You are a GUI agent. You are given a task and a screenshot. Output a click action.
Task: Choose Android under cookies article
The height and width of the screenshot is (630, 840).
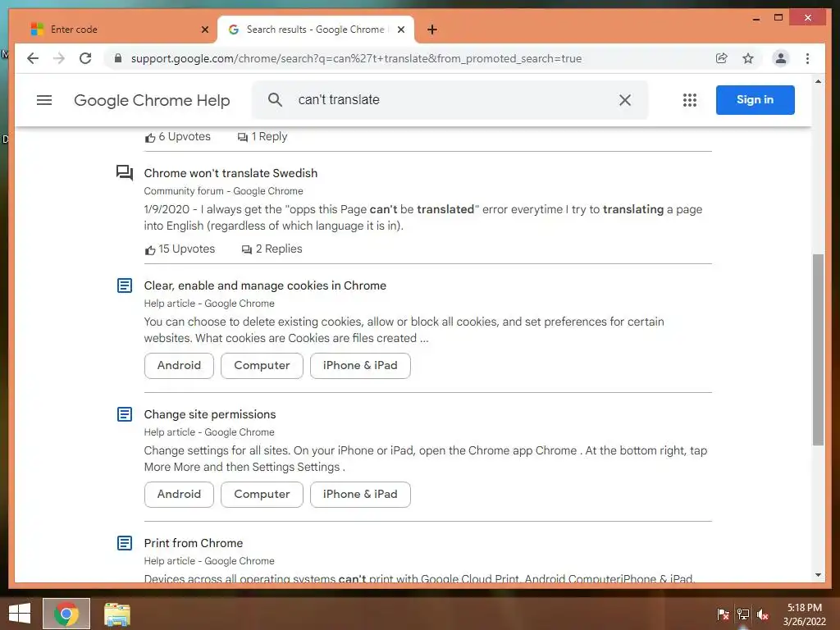coord(179,365)
